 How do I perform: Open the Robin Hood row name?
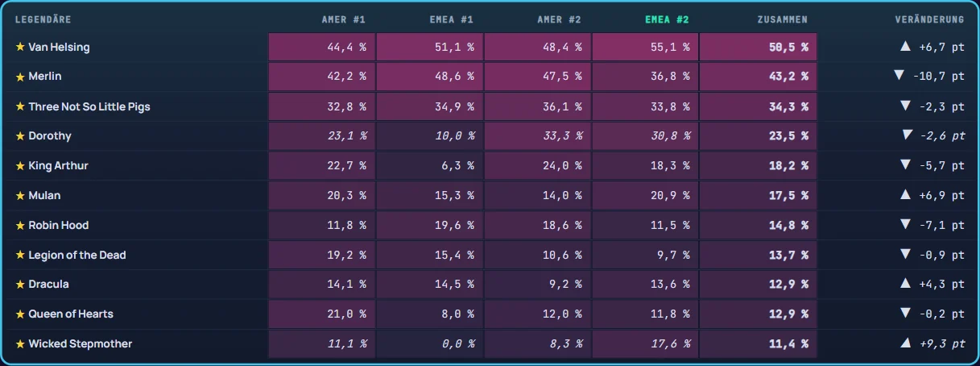point(59,225)
